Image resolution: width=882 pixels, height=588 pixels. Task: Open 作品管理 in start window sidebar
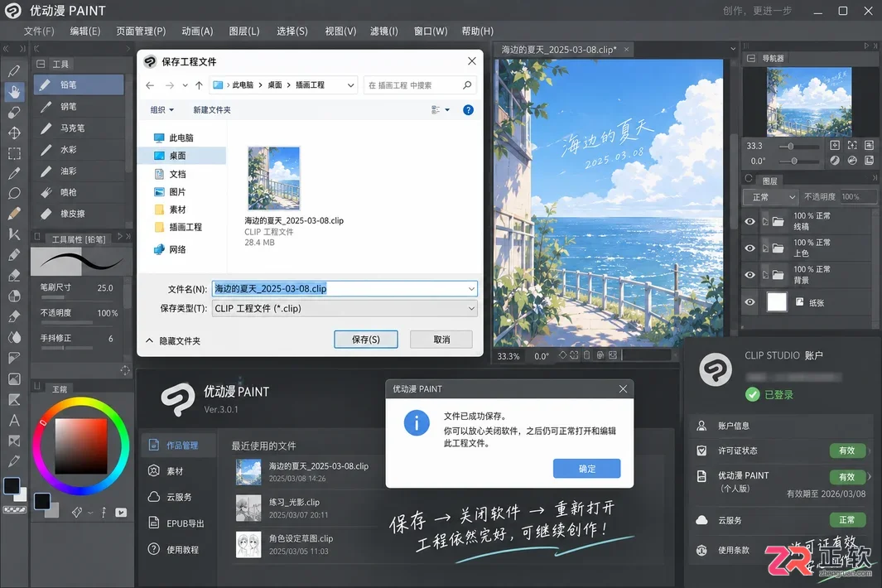pyautogui.click(x=178, y=445)
